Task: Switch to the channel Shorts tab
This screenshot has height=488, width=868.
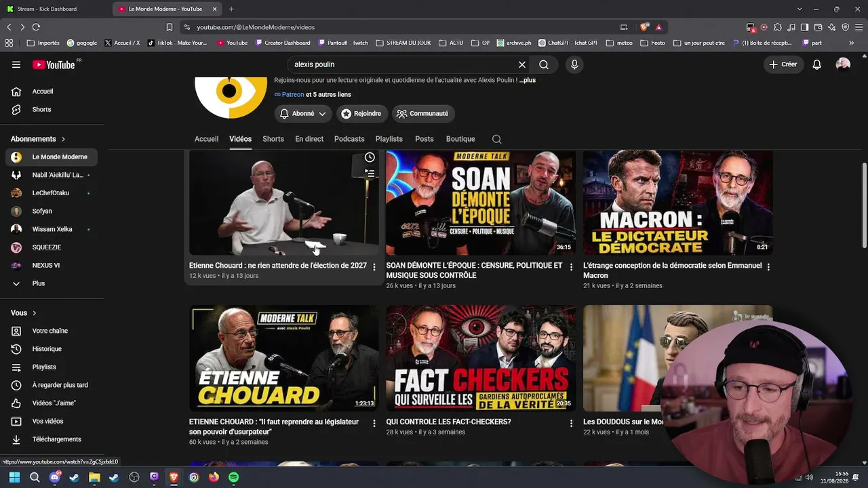Action: [273, 139]
